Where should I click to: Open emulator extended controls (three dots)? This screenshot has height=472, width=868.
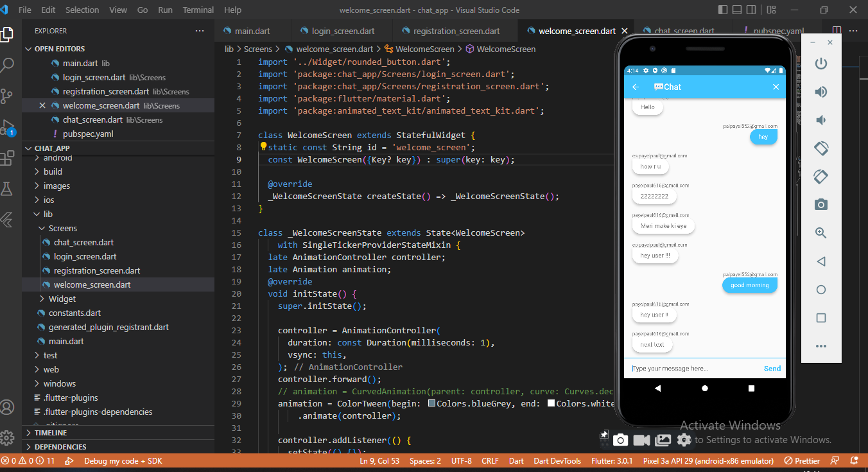(820, 346)
